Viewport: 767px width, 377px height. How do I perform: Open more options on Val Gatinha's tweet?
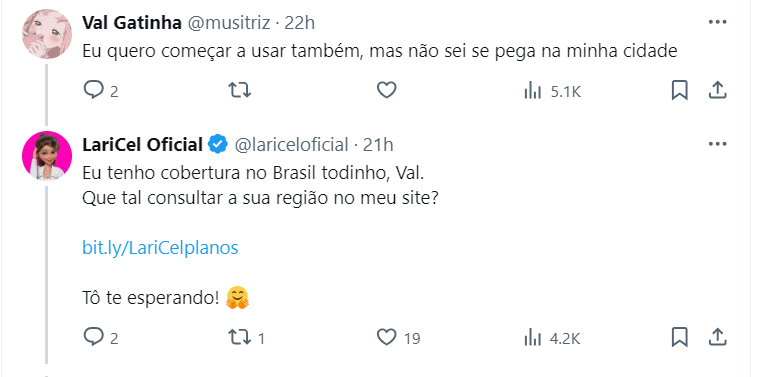(717, 22)
